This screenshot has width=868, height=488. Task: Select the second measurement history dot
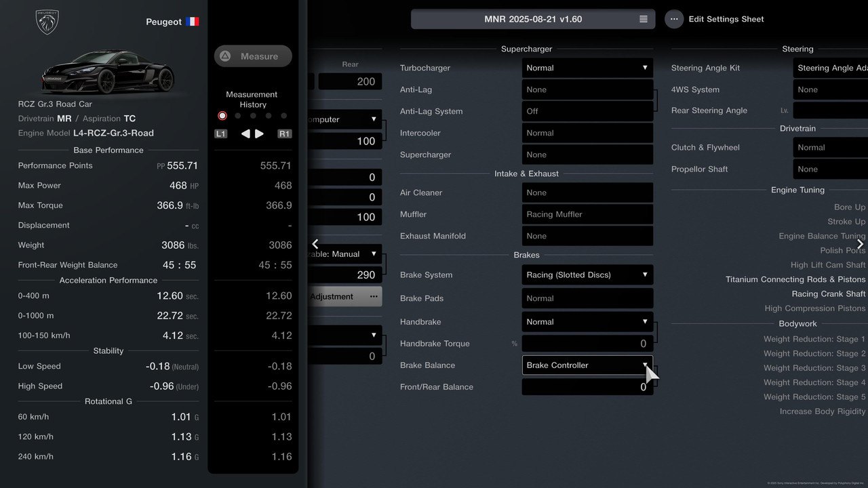coord(238,116)
